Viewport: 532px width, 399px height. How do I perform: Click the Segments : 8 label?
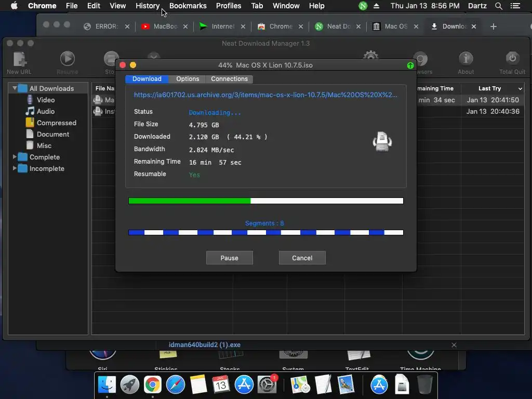click(x=264, y=223)
